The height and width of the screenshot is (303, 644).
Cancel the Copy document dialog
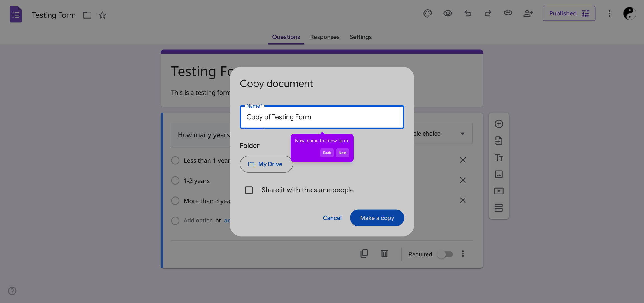click(x=332, y=218)
